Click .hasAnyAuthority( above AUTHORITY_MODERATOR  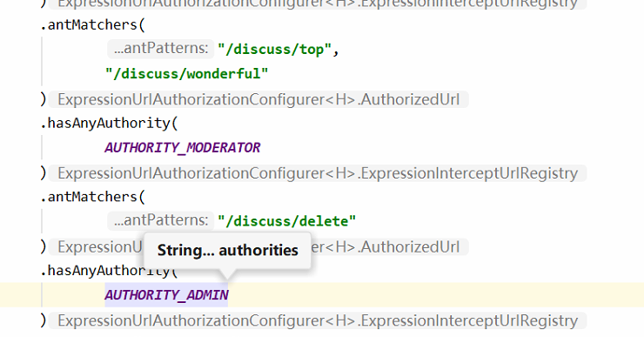pos(109,123)
